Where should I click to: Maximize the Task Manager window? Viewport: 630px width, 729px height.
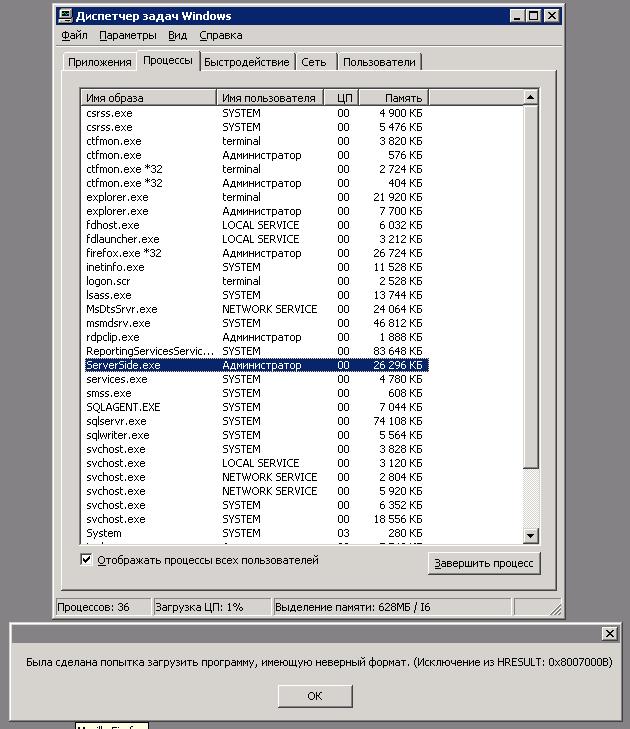(x=534, y=16)
